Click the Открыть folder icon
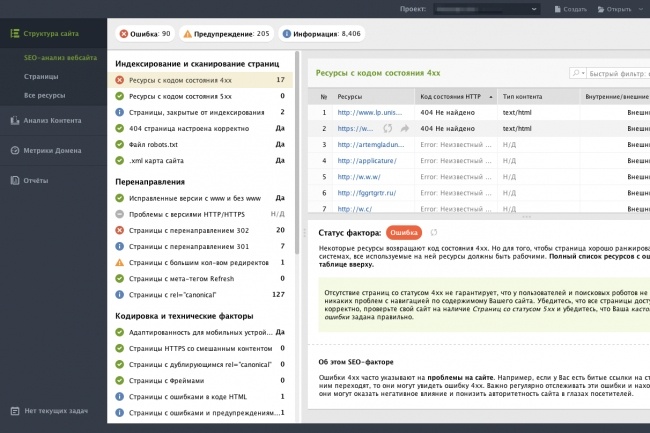 click(x=601, y=9)
